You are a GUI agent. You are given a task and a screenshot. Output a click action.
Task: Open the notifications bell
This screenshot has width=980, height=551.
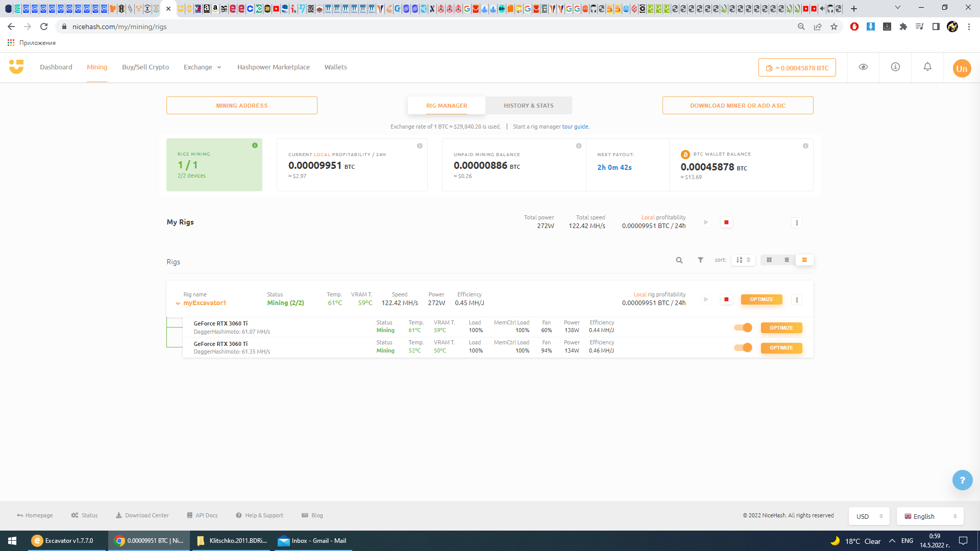click(x=927, y=67)
